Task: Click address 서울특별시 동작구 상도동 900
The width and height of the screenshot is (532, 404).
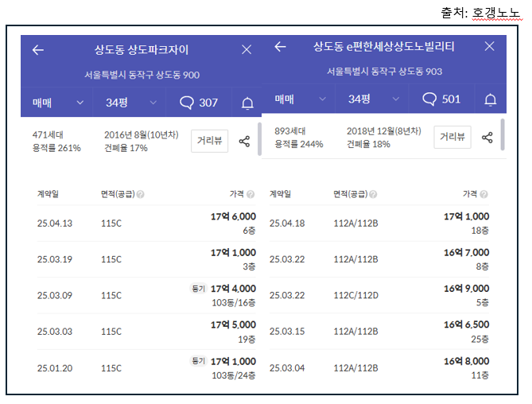Action: click(x=142, y=75)
